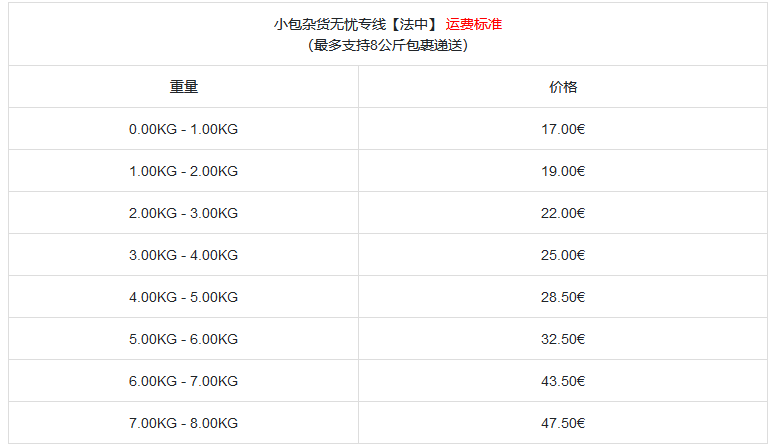Click the 6.00KG - 7.00KG weight cell
Screen dimensions: 771x447
click(184, 381)
